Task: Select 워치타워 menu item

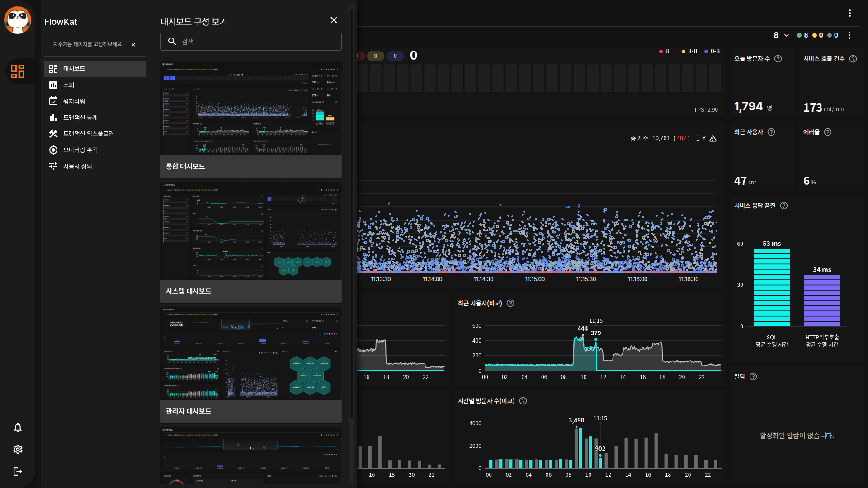Action: (74, 101)
